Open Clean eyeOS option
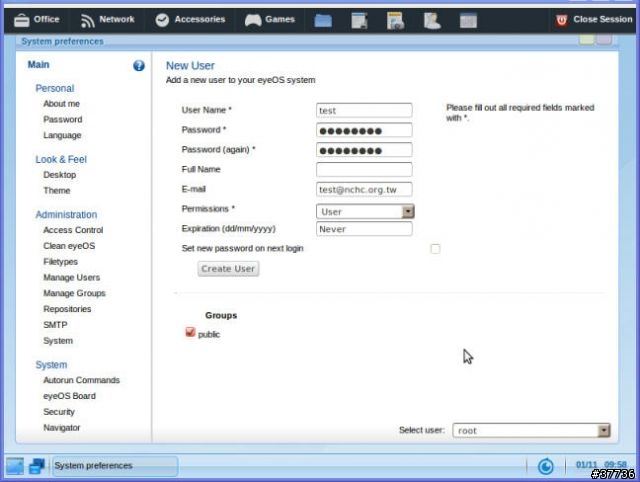The height and width of the screenshot is (482, 640). (x=69, y=246)
